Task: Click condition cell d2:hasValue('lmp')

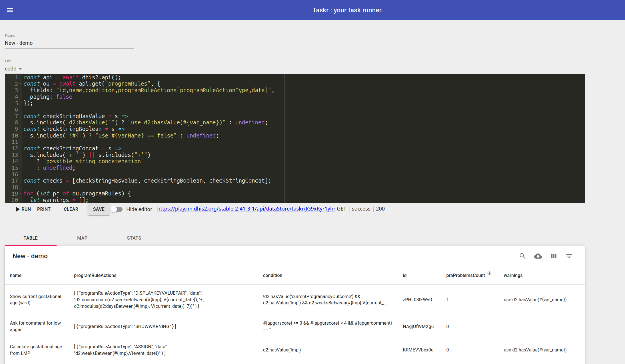Action: pyautogui.click(x=282, y=350)
